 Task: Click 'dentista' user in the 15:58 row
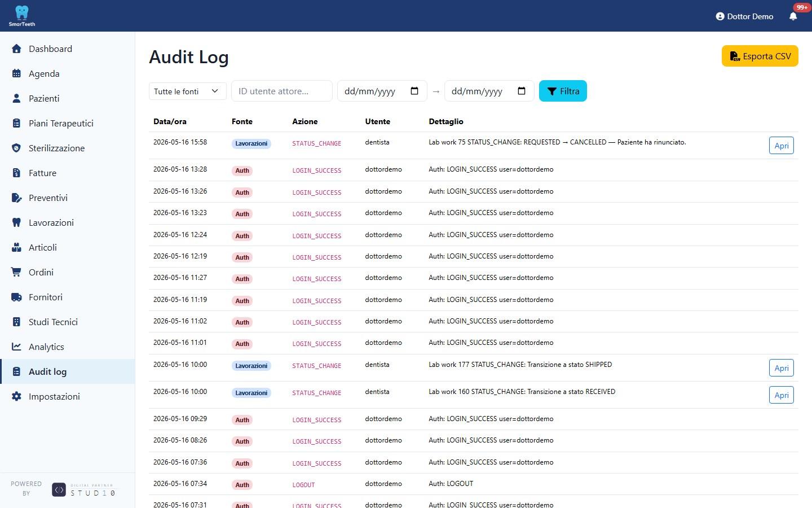(x=377, y=142)
